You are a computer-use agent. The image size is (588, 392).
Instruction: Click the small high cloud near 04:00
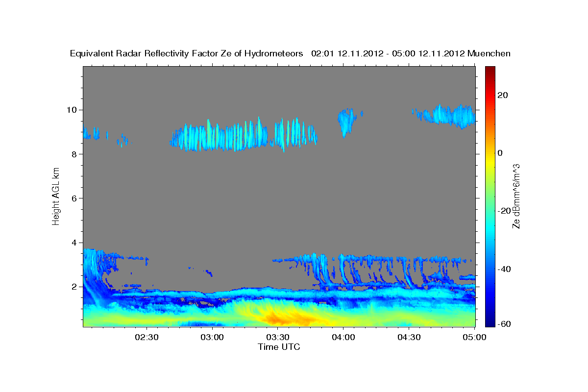coord(346,122)
